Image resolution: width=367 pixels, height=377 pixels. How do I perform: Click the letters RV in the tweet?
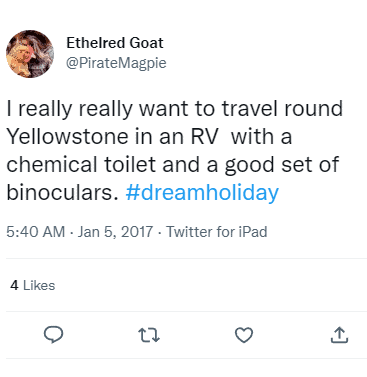pyautogui.click(x=205, y=137)
